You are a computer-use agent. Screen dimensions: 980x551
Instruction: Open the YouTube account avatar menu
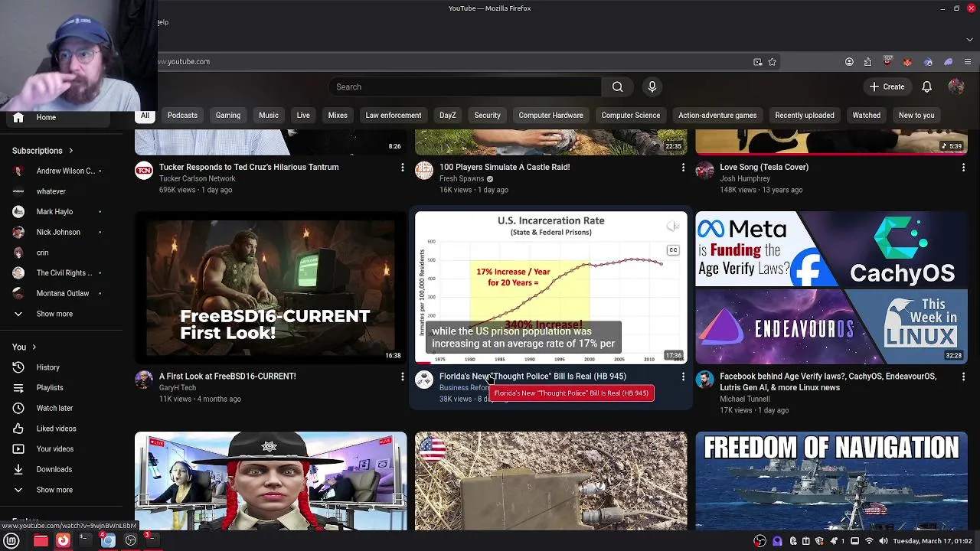point(955,86)
